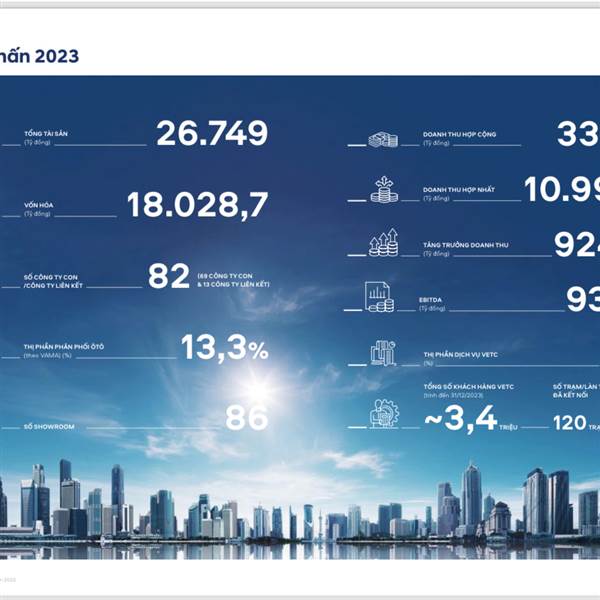This screenshot has height=600, width=600.
Task: Click the customer gear icon beside Tổng số khách hàng VETC
Action: [385, 413]
